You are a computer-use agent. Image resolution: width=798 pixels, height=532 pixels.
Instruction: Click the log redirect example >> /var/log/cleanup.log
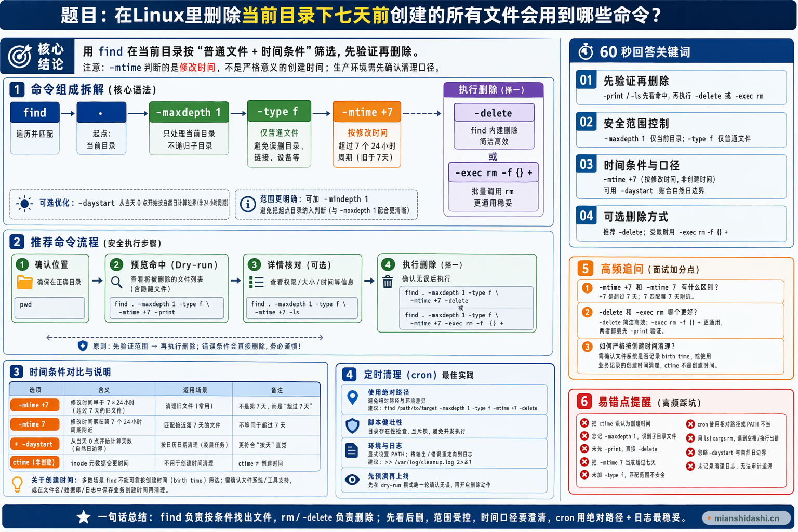click(x=429, y=462)
